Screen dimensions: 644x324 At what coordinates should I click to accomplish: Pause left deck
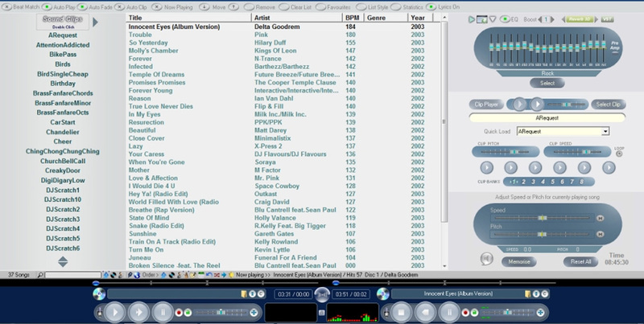(x=163, y=313)
